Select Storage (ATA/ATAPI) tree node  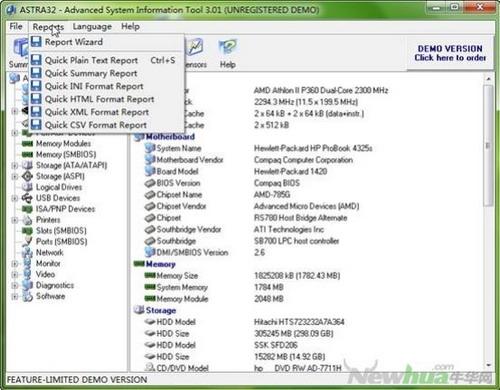[x=71, y=165]
